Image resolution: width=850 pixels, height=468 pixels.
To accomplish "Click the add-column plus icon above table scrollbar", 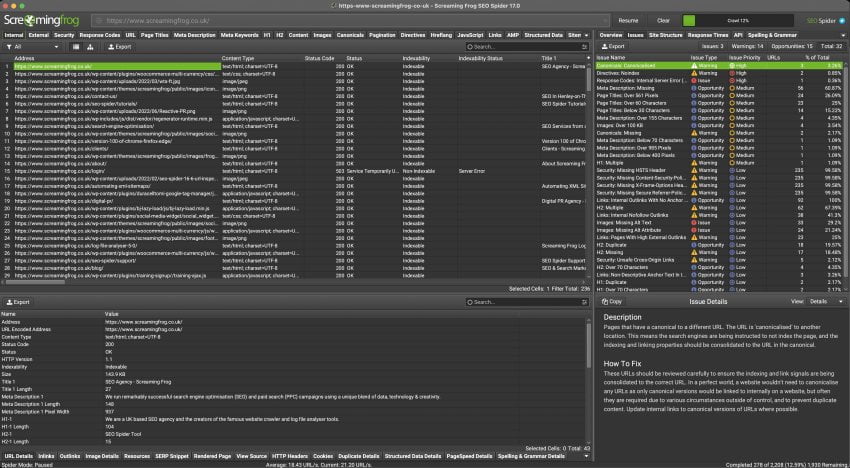I will click(x=589, y=58).
